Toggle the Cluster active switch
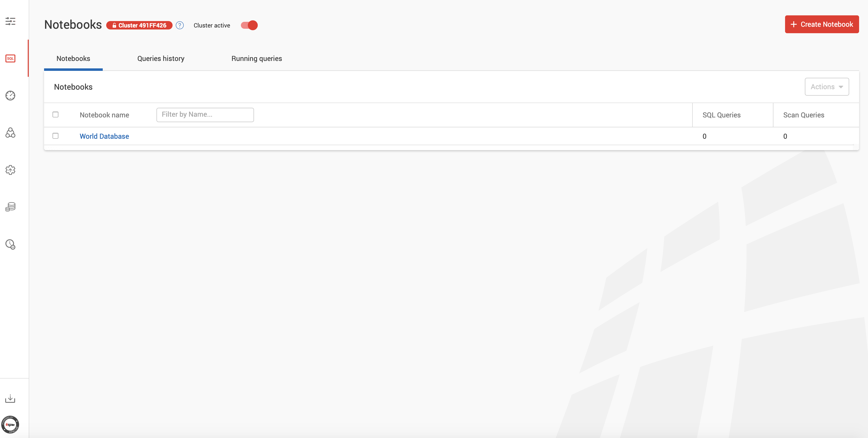 pyautogui.click(x=249, y=25)
